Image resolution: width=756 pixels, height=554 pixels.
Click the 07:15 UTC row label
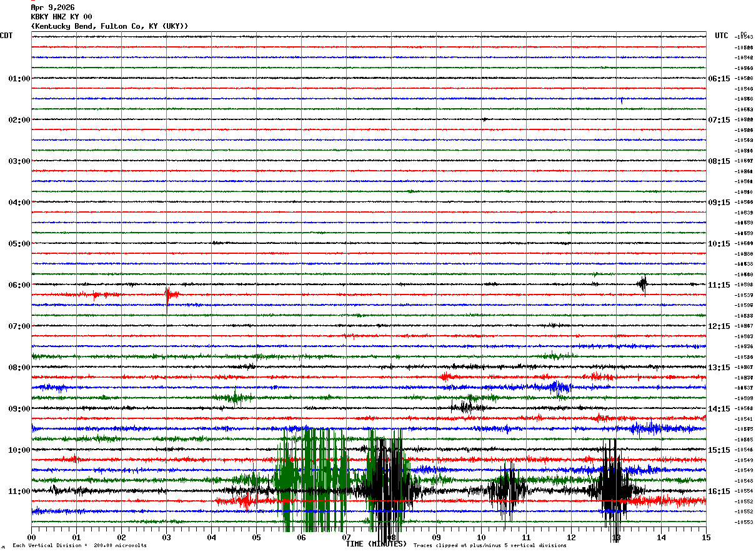click(719, 120)
